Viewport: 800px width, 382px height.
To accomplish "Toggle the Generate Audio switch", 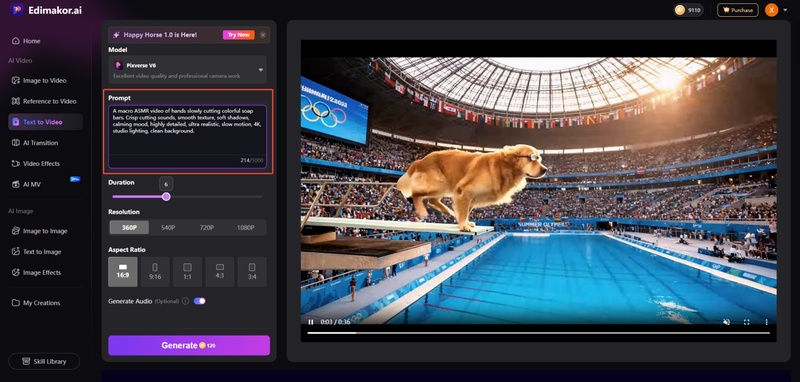I will pos(199,301).
